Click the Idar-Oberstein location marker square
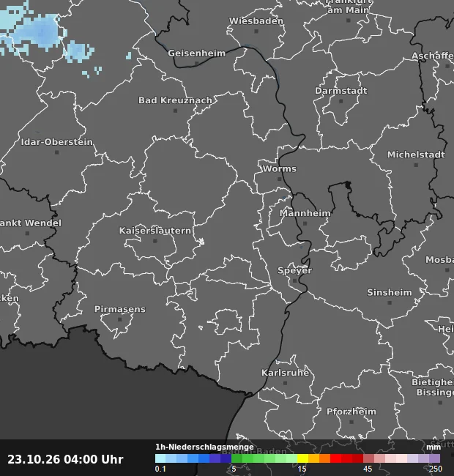Screen dimensions: 454x476 pos(57,152)
